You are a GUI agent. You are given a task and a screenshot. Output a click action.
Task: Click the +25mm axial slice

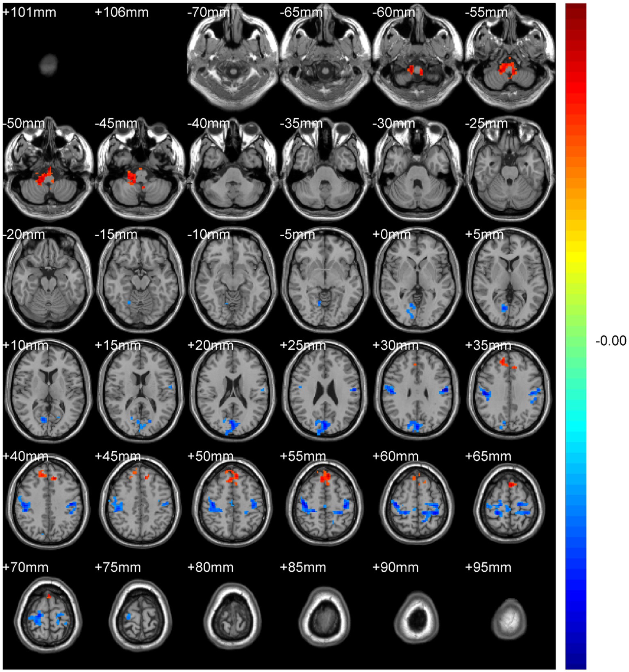(325, 391)
